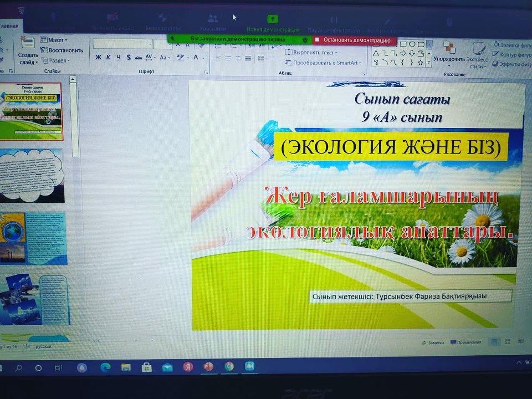532x399 pixels.
Task: Toggle strikethrough abc formatting
Action: point(139,57)
